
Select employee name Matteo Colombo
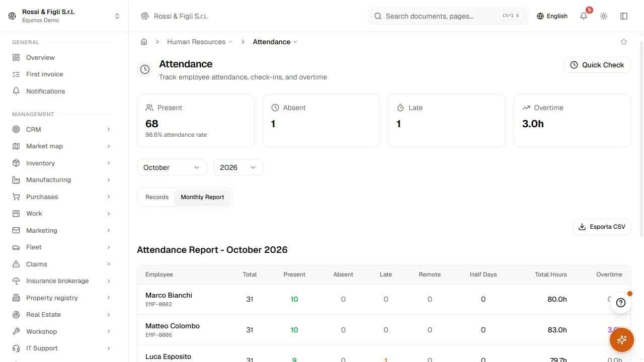[173, 326]
